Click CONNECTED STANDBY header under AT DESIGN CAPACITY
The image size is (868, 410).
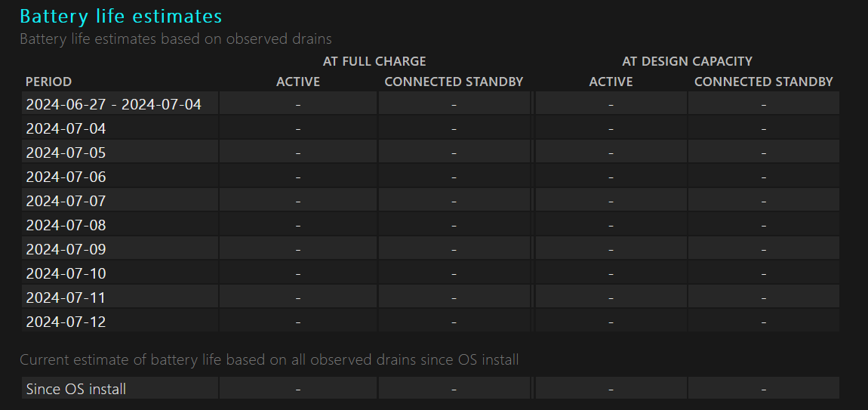pos(763,82)
